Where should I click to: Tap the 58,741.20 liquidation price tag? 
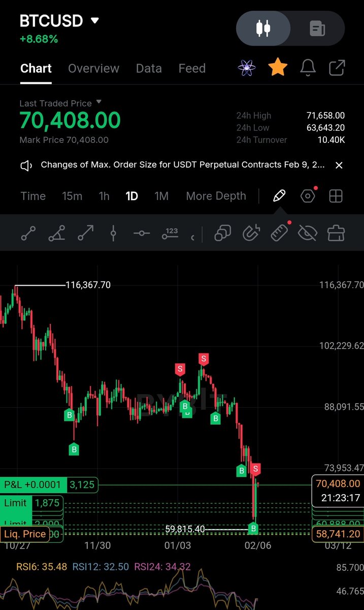click(338, 534)
